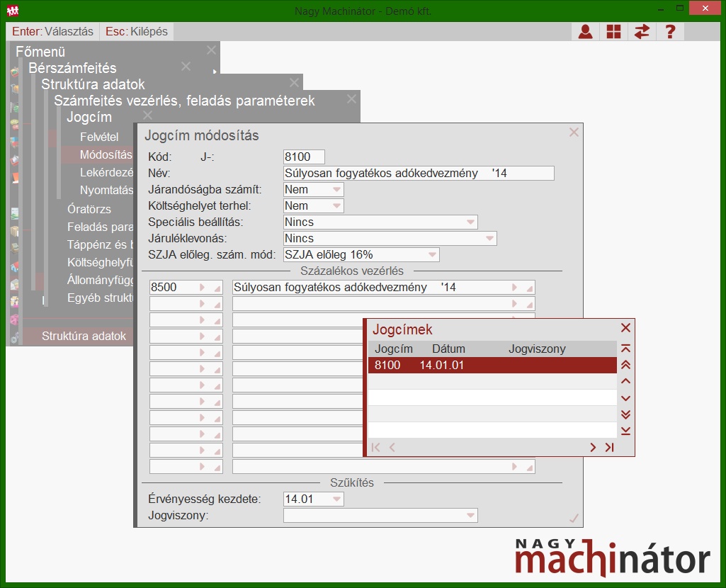
Task: Click Jogviszony column header
Action: click(537, 349)
